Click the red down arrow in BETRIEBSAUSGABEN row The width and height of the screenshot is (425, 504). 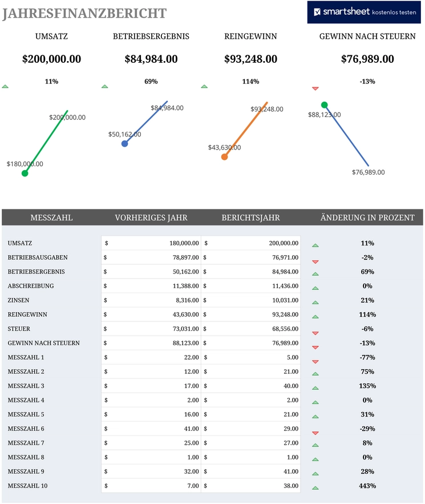(315, 262)
